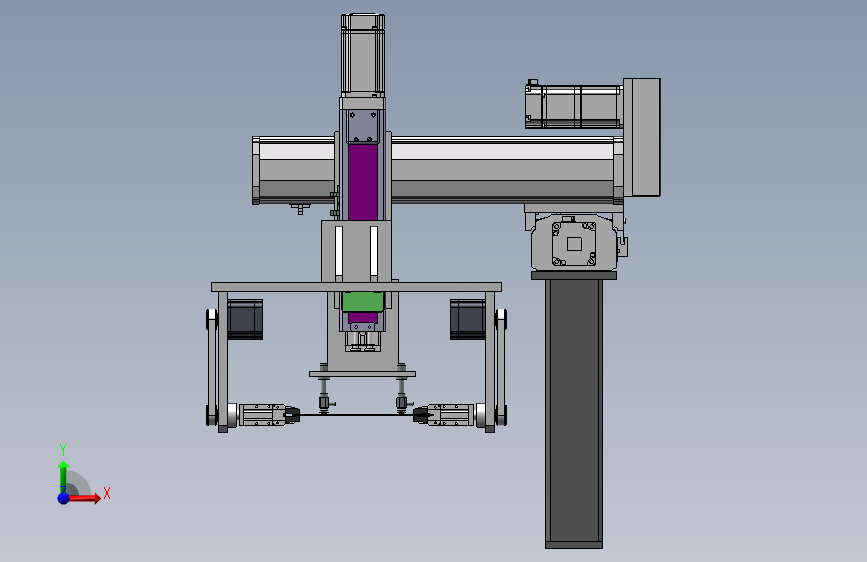Select the wide horizontal mounting plate
The width and height of the screenshot is (867, 562).
point(357,287)
